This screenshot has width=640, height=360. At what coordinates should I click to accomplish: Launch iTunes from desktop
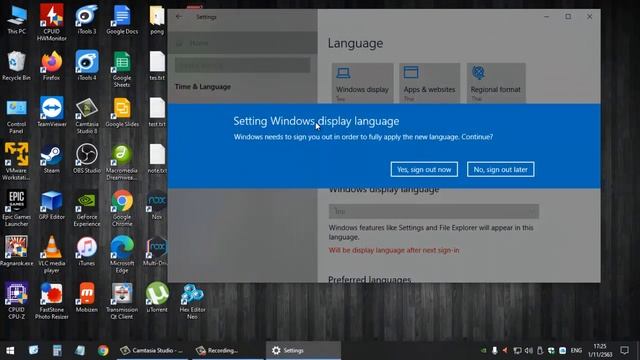(x=87, y=251)
